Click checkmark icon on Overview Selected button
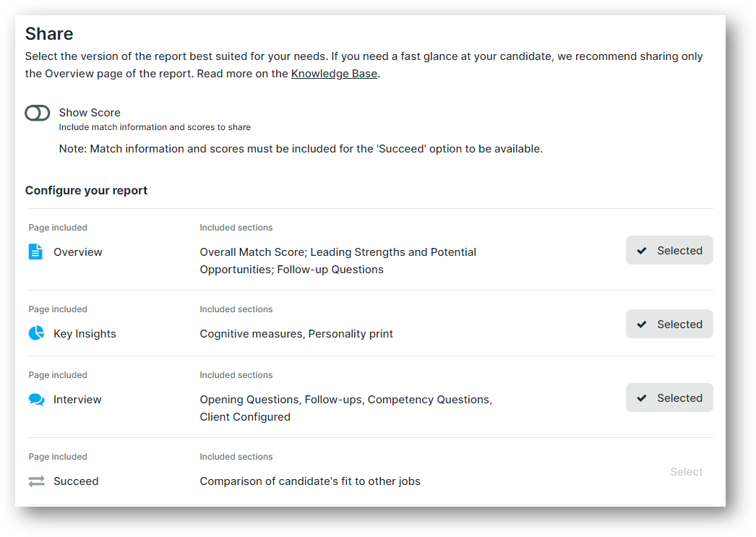This screenshot has width=756, height=537. coord(642,251)
